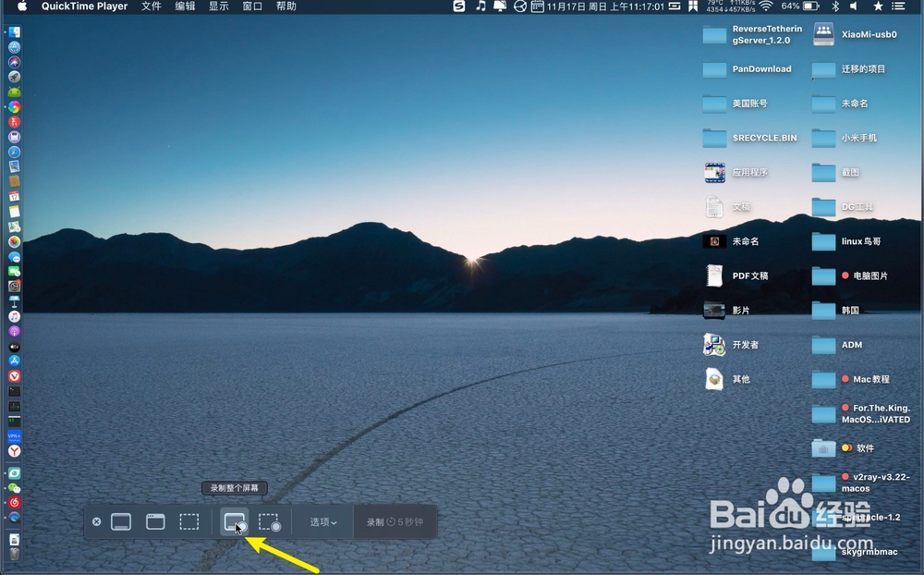Open Podcasts from the dock

[14, 332]
